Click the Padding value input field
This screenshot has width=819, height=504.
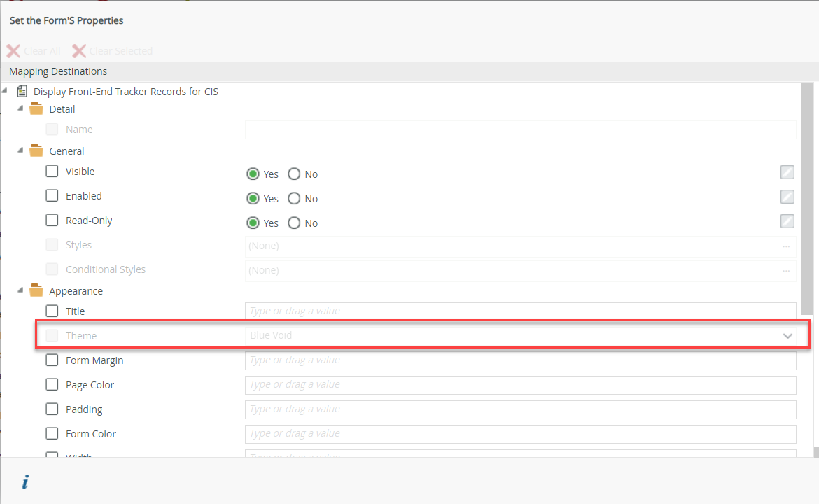tap(520, 409)
